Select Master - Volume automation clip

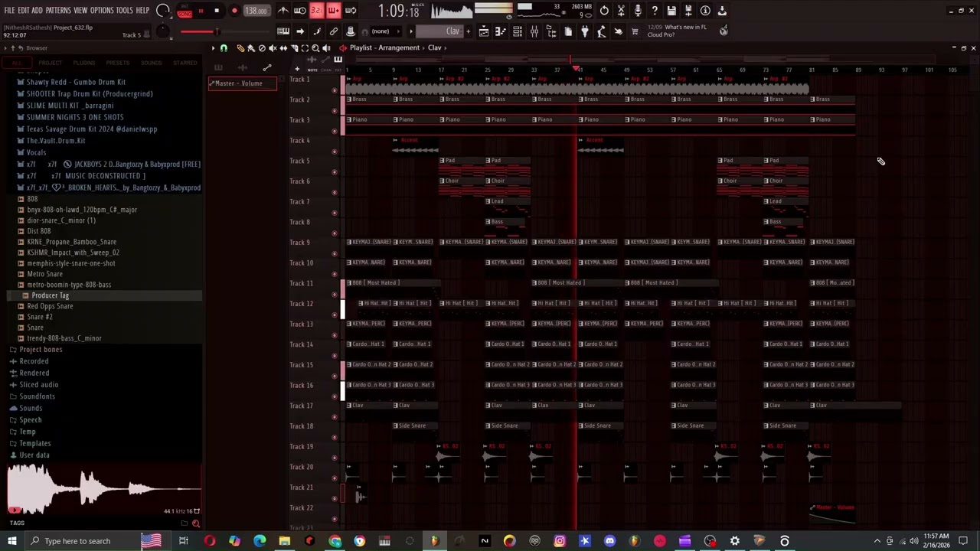[242, 83]
